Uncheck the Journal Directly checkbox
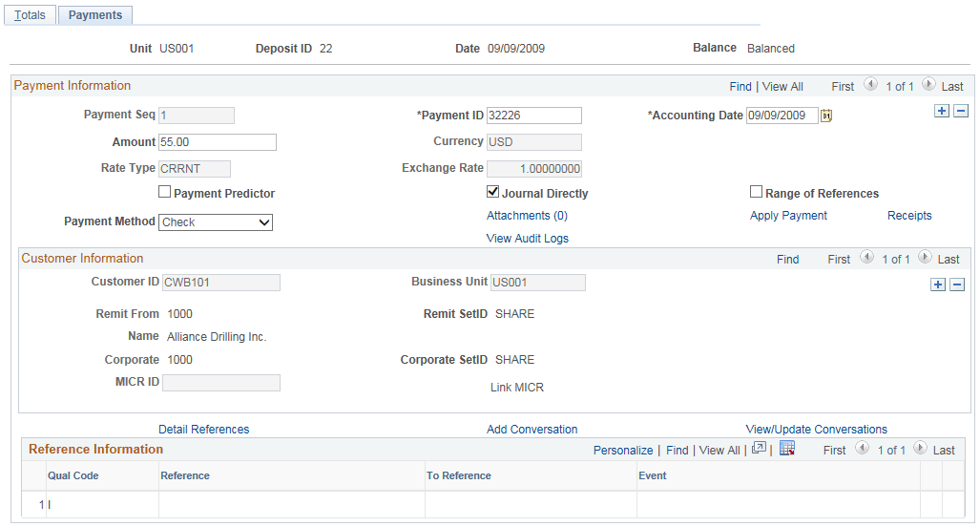Viewport: 980px width, 527px height. coord(492,192)
